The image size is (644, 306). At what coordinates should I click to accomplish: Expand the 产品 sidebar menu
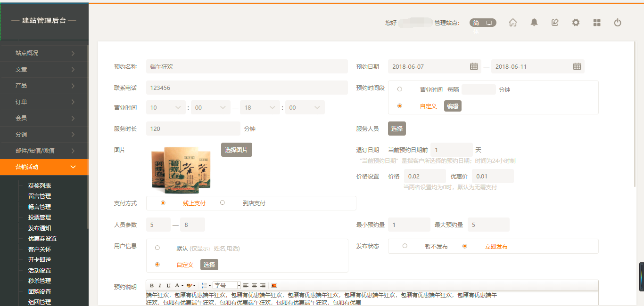click(x=44, y=86)
